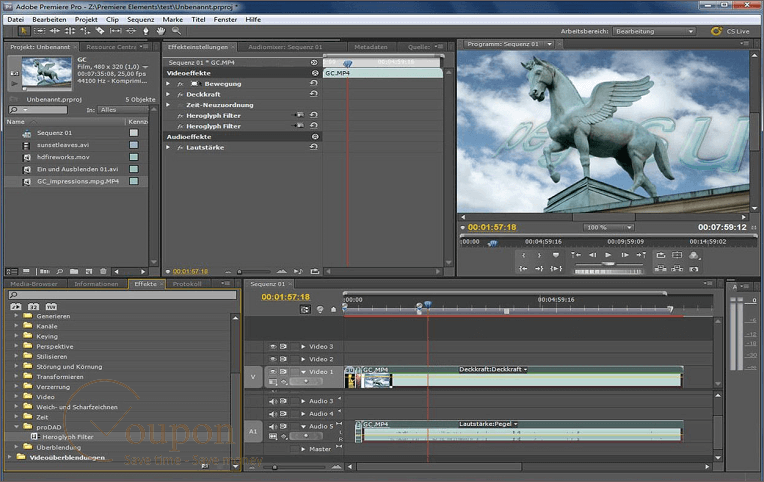The height and width of the screenshot is (482, 764).
Task: Reset the Deckkraft effect
Action: pos(314,94)
